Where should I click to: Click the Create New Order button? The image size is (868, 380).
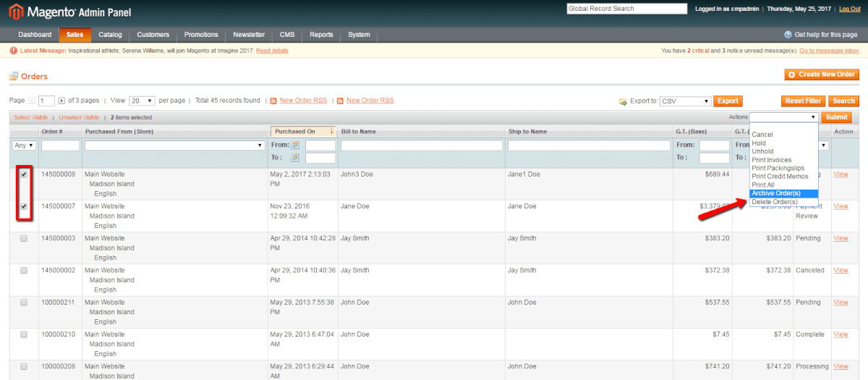(x=821, y=75)
